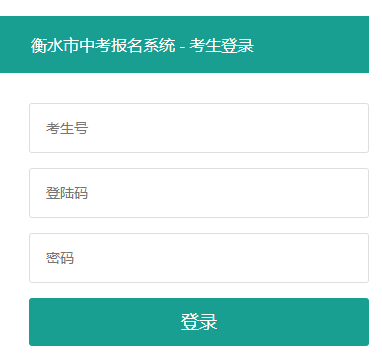Place cursor in the middle form field 登陆码
This screenshot has width=382, height=364.
pos(199,193)
